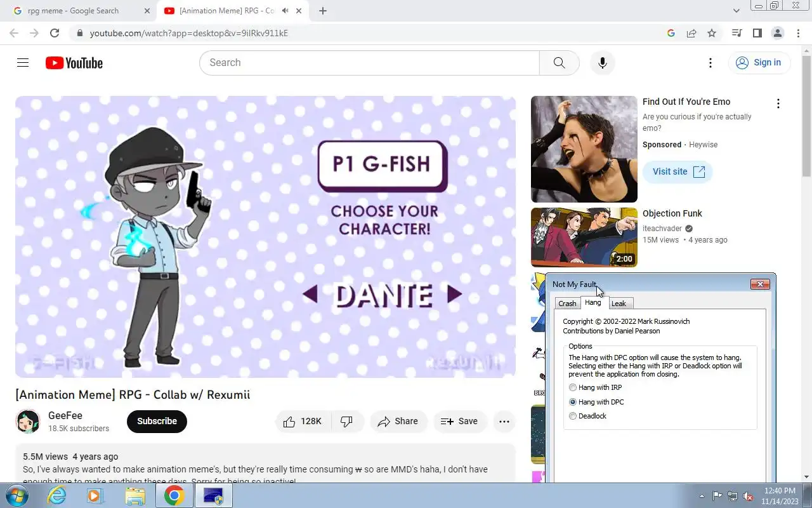The image size is (812, 508).
Task: Open Chrome three-dot menu
Action: click(798, 33)
